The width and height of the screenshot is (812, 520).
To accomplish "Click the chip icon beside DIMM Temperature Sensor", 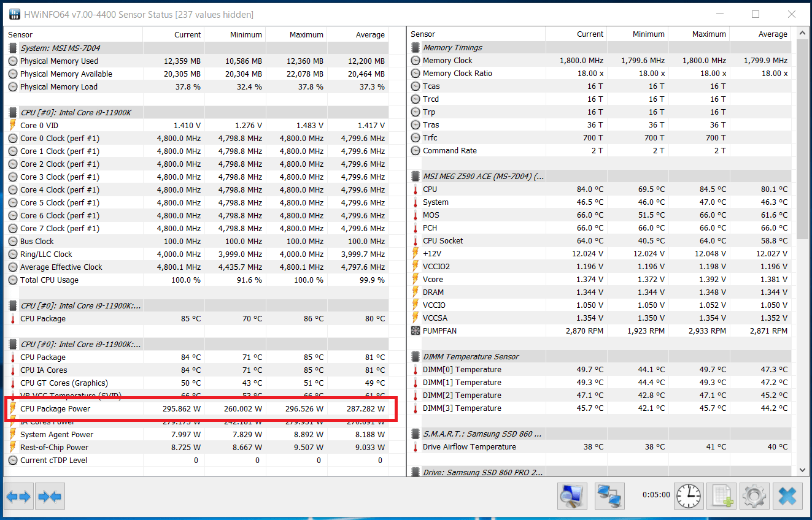I will [416, 357].
